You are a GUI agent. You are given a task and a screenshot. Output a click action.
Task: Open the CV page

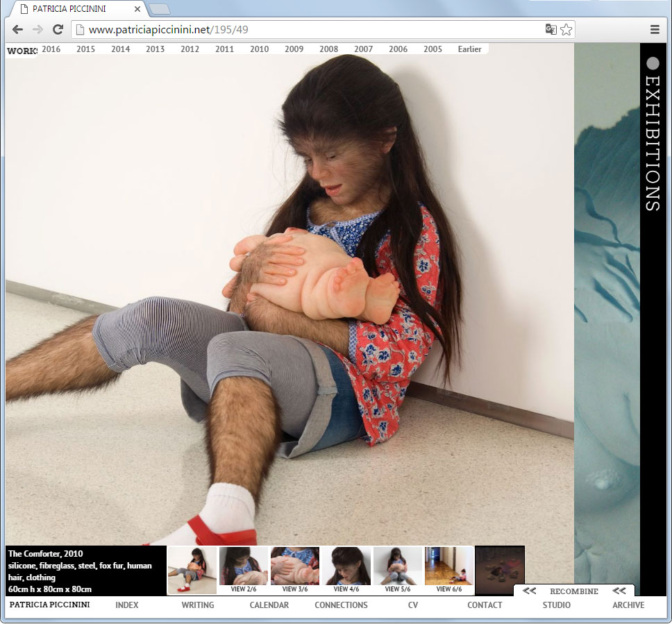click(413, 605)
